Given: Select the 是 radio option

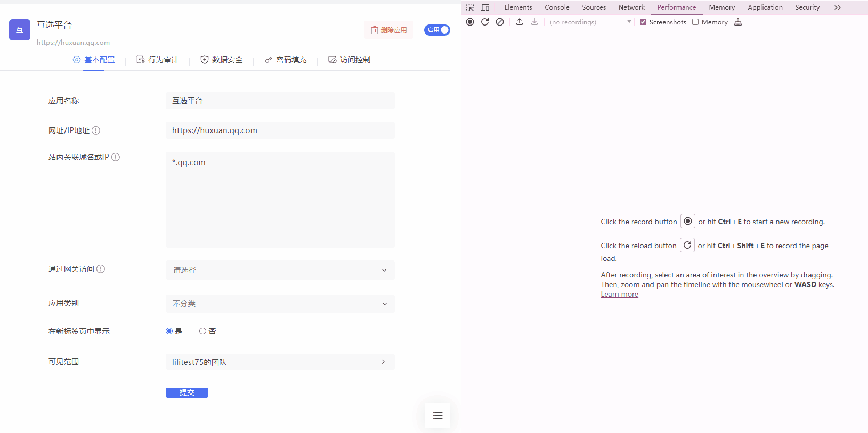Looking at the screenshot, I should point(169,331).
